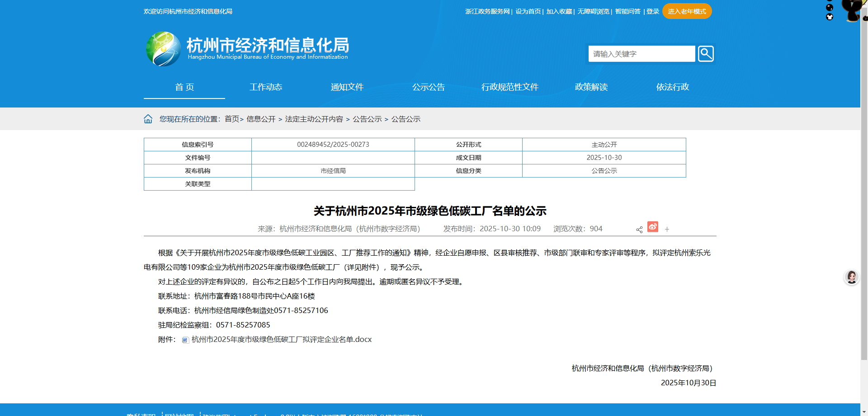
Task: Click the 登录 login link
Action: coord(652,11)
